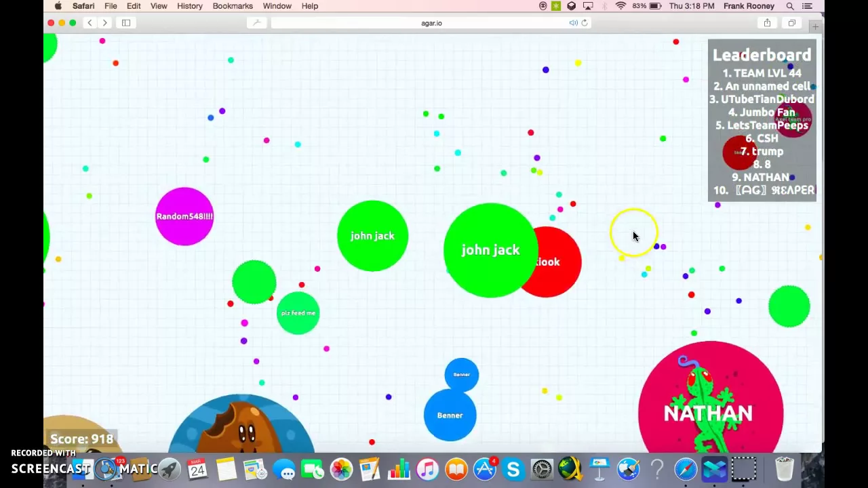Open iTunes in the Dock

427,469
